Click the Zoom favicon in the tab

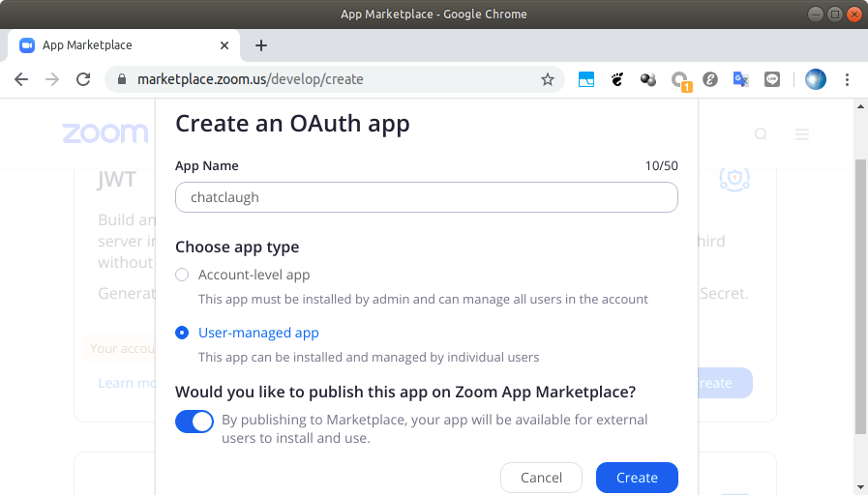[27, 45]
